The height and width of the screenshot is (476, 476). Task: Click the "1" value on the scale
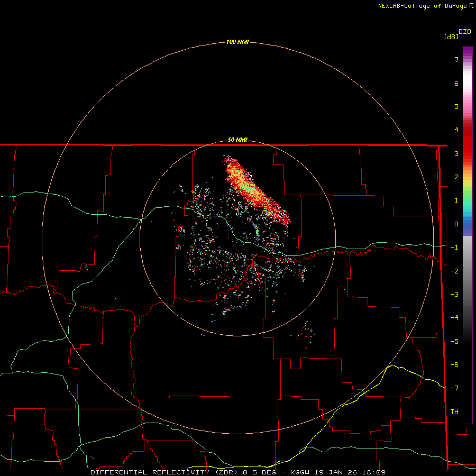tap(456, 200)
